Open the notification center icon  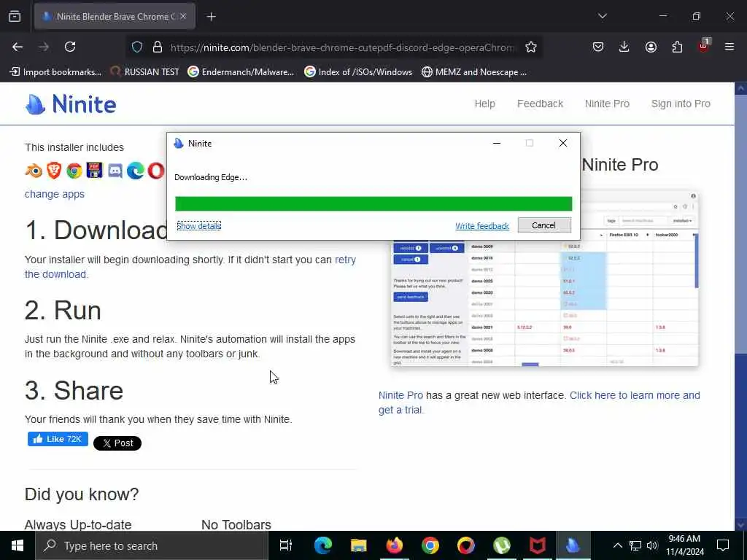(723, 545)
